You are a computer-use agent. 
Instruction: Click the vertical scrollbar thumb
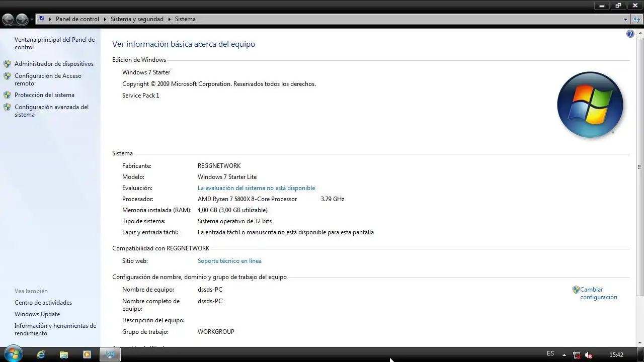pos(640,166)
